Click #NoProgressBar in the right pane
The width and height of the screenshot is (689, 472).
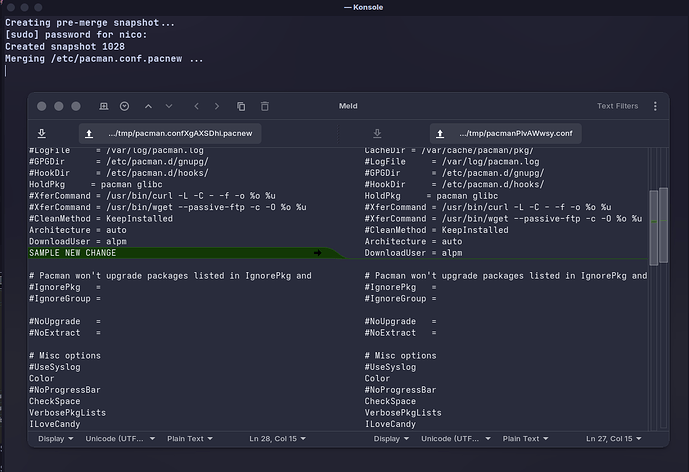pyautogui.click(x=400, y=390)
